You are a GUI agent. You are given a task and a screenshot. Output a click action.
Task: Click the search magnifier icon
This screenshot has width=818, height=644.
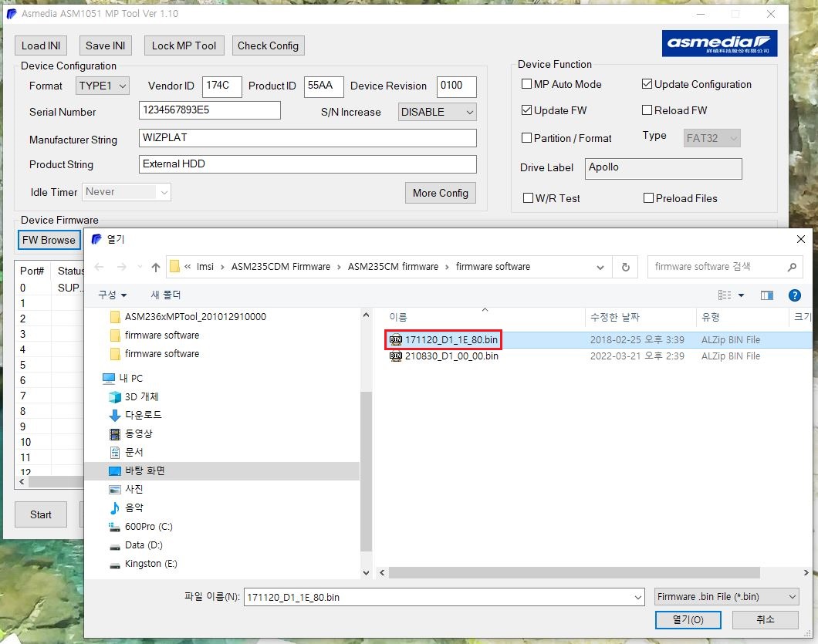(792, 267)
